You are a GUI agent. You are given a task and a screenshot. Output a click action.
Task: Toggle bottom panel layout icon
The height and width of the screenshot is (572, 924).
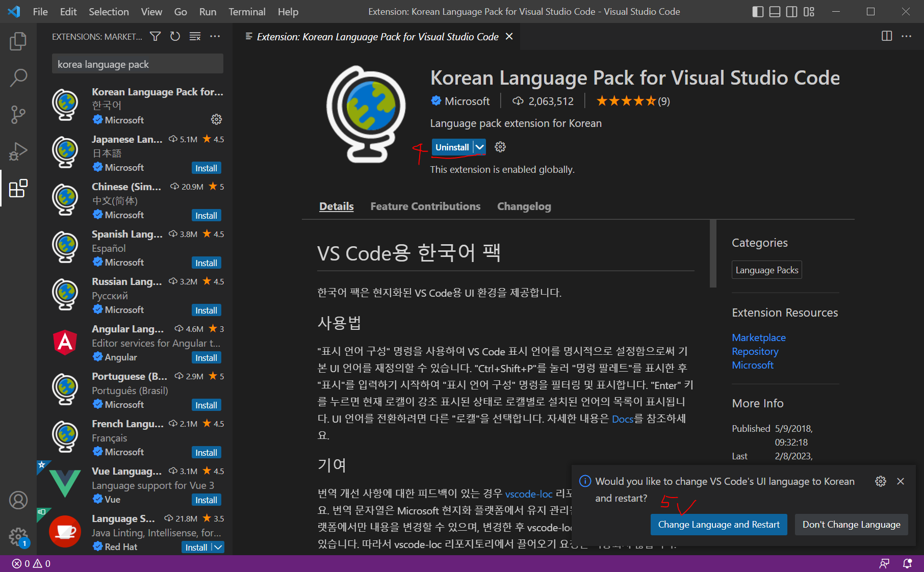pyautogui.click(x=775, y=12)
